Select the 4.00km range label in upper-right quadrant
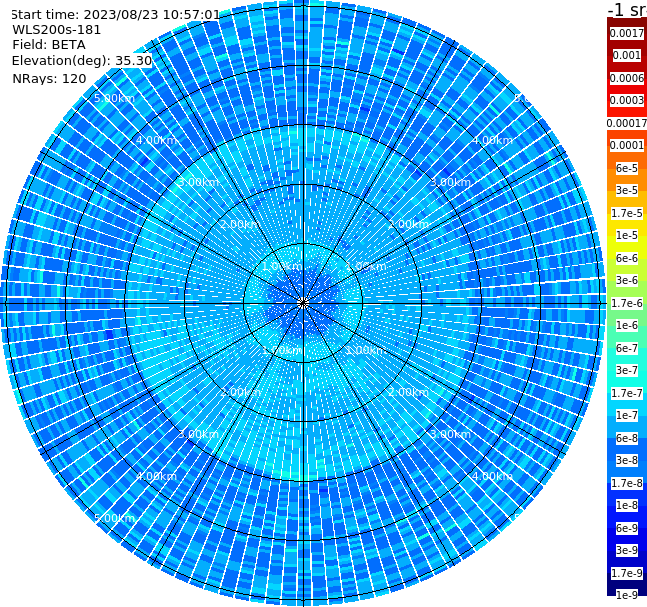Viewport: 647px width, 607px height. coord(493,140)
